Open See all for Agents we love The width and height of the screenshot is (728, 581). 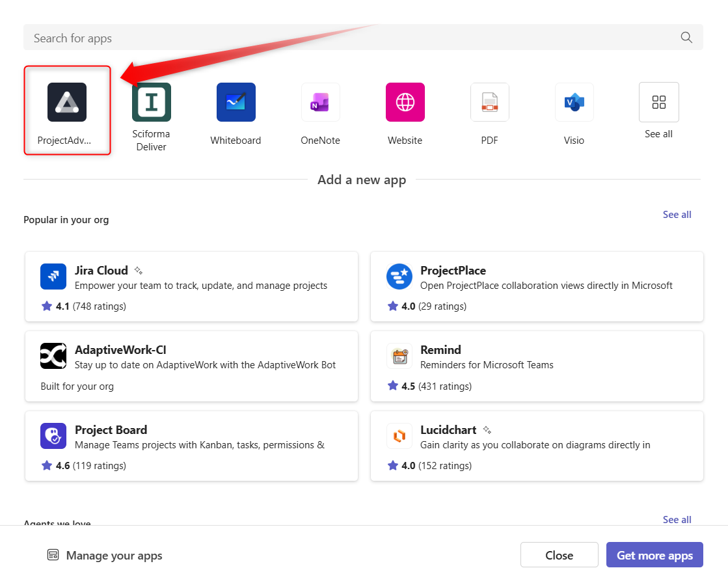pos(677,520)
